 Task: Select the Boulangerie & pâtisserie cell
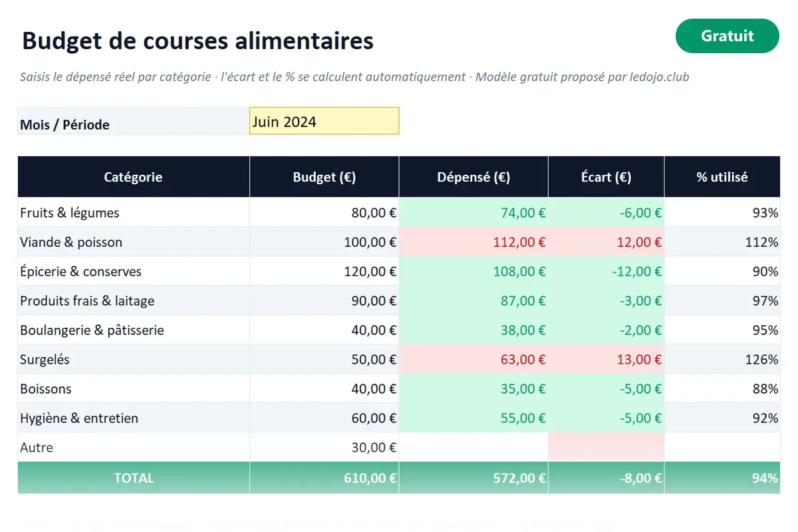pos(134,330)
